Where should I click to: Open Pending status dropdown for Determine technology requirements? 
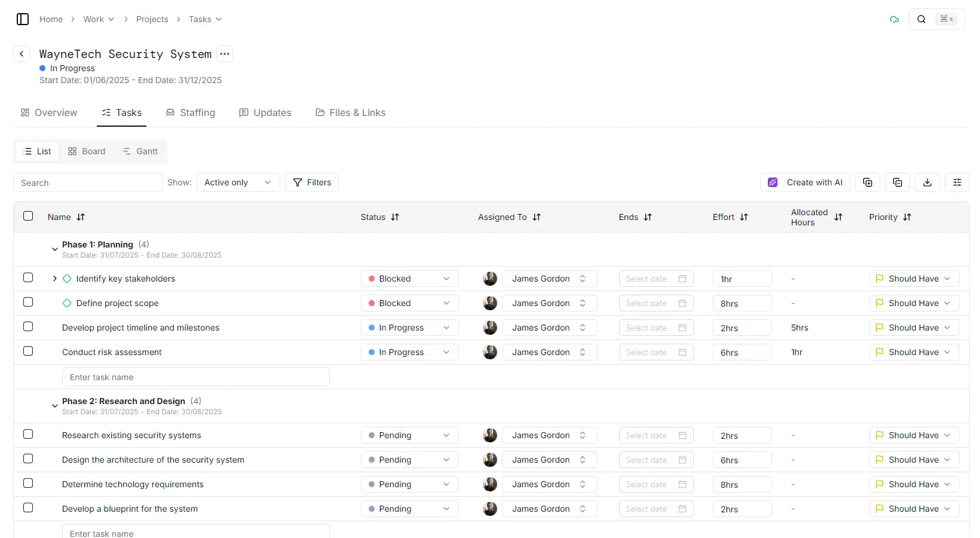point(409,484)
